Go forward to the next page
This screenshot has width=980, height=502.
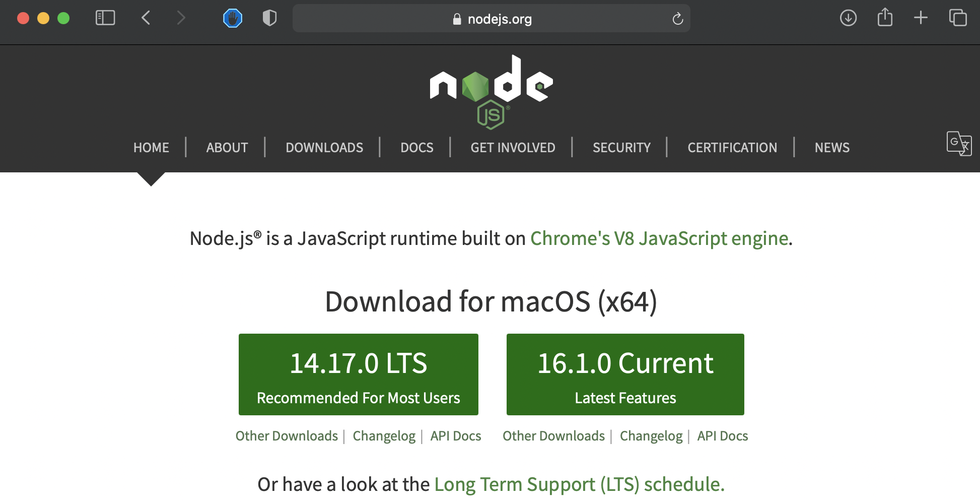[181, 18]
